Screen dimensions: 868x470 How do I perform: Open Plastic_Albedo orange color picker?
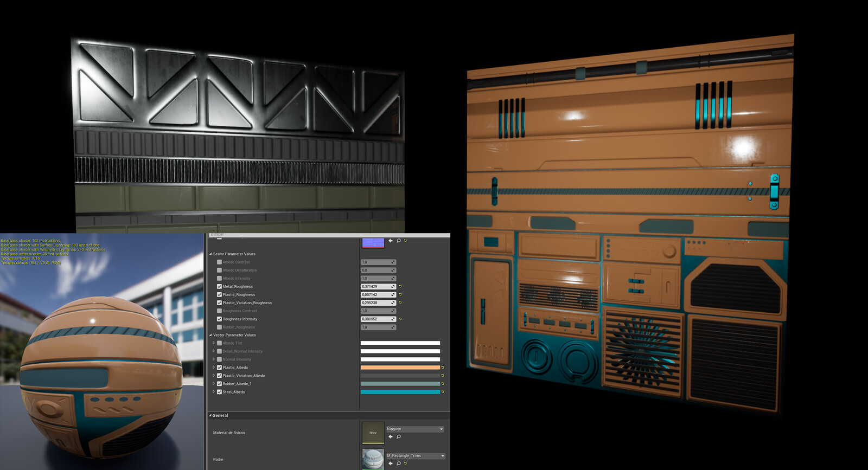tap(400, 368)
